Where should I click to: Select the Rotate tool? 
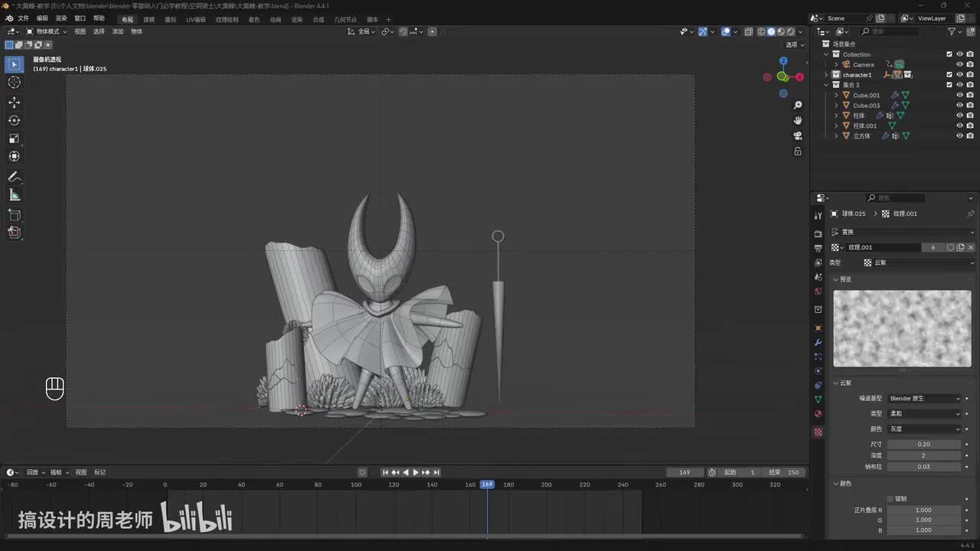click(x=14, y=121)
